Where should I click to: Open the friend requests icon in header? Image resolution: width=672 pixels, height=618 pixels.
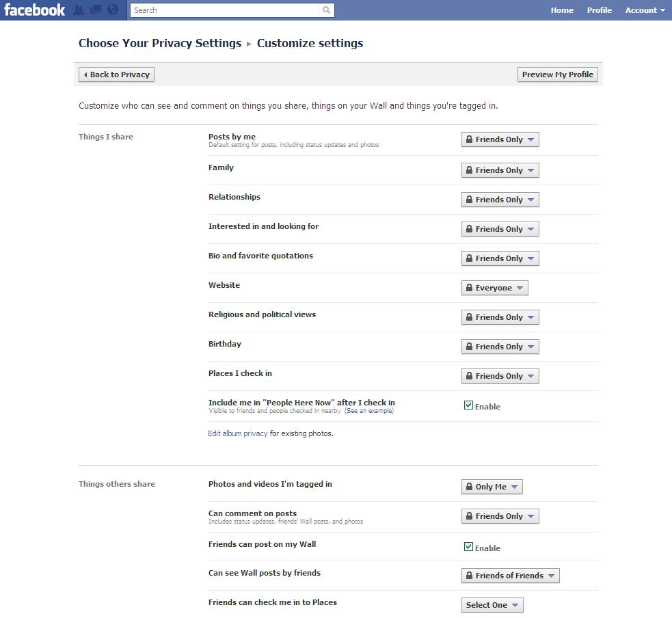tap(79, 10)
